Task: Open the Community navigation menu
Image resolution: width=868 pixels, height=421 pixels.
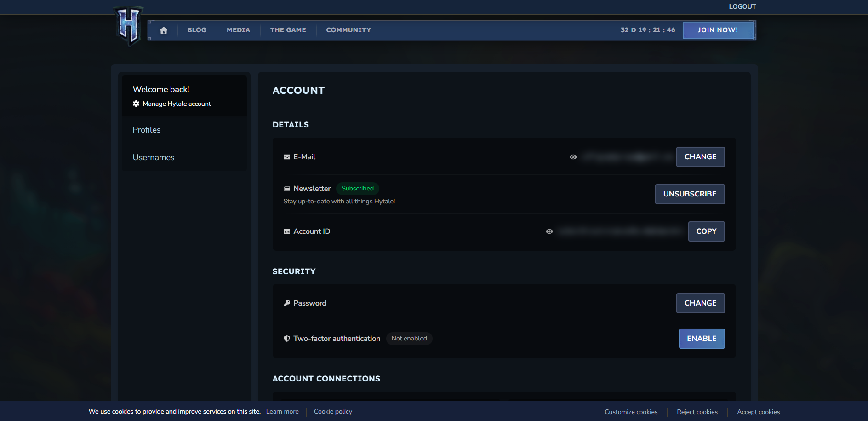Action: tap(348, 30)
